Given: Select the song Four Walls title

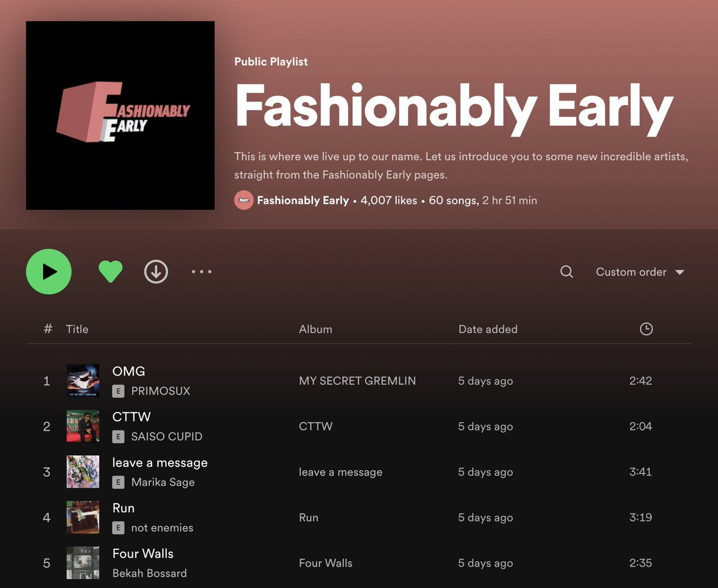Looking at the screenshot, I should (x=143, y=553).
